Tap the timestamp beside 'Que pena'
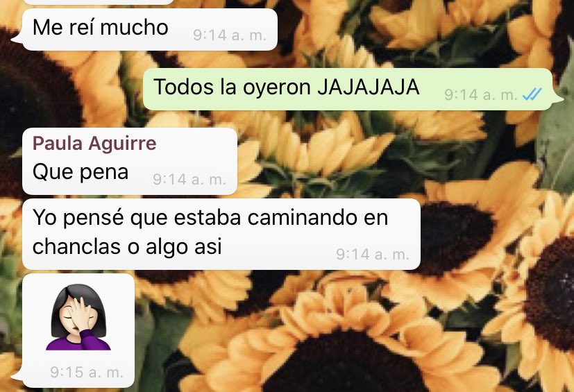The width and height of the screenshot is (574, 392). [189, 179]
